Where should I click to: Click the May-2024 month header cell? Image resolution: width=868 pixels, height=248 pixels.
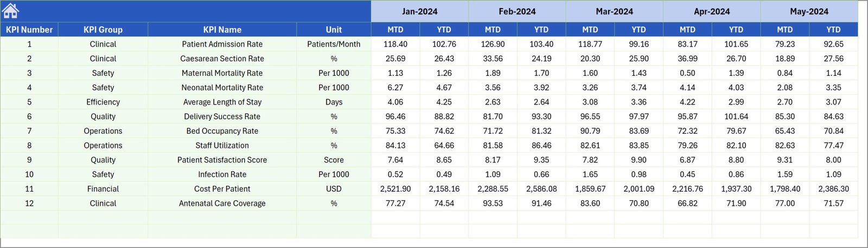click(809, 11)
